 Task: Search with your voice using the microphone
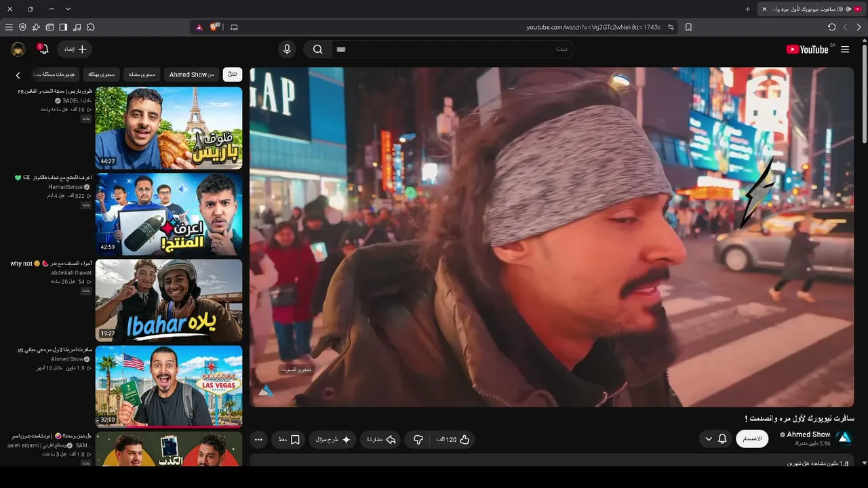pos(288,49)
